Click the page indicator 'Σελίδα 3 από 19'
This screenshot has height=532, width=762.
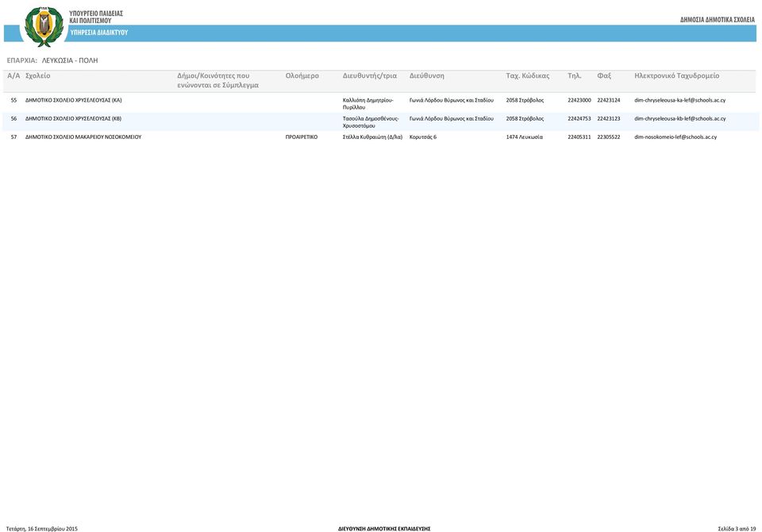point(737,529)
